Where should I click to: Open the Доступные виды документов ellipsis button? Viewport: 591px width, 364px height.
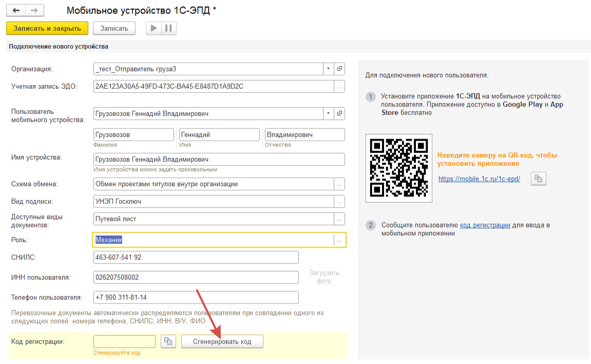pyautogui.click(x=339, y=219)
